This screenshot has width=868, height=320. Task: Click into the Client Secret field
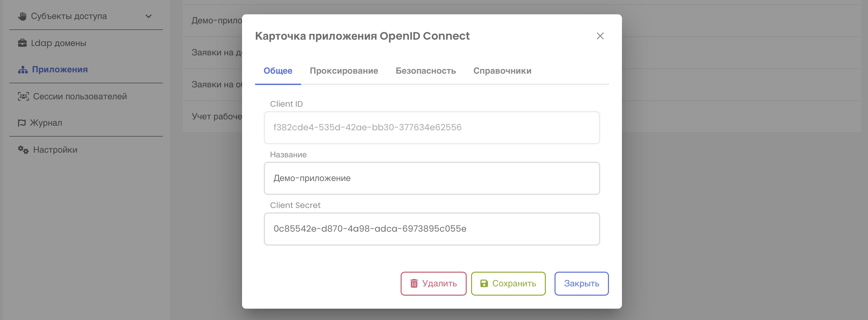pos(432,229)
